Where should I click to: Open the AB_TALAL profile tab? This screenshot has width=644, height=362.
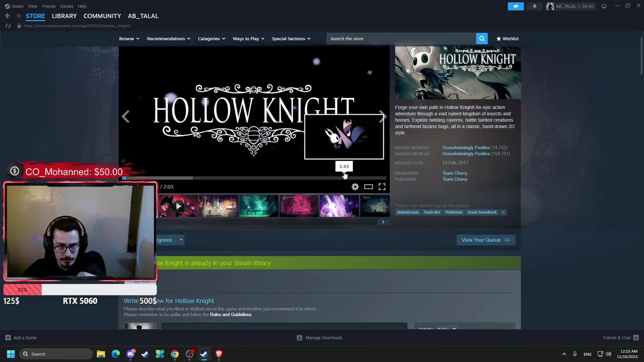coord(143,16)
